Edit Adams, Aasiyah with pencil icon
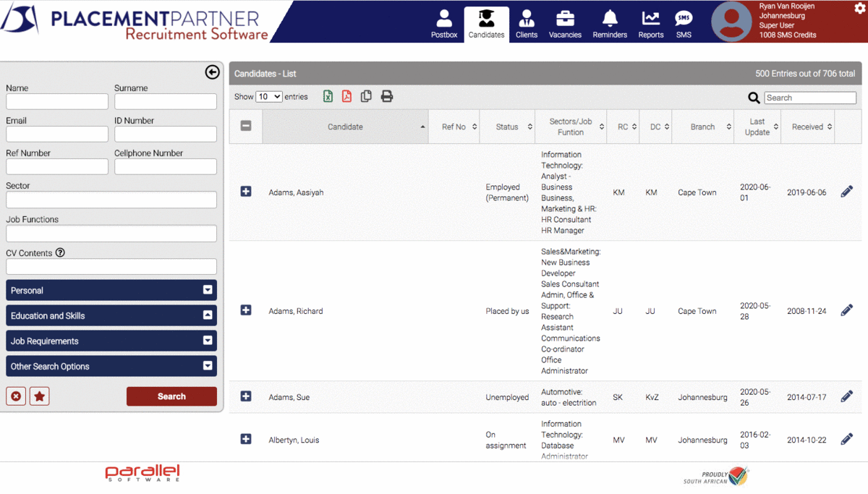 (x=847, y=192)
